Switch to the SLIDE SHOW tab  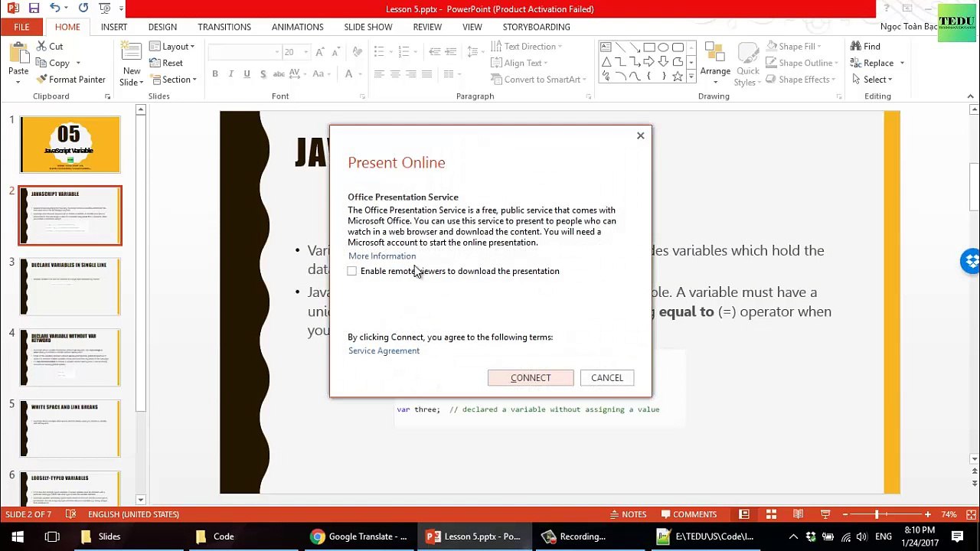click(x=368, y=27)
